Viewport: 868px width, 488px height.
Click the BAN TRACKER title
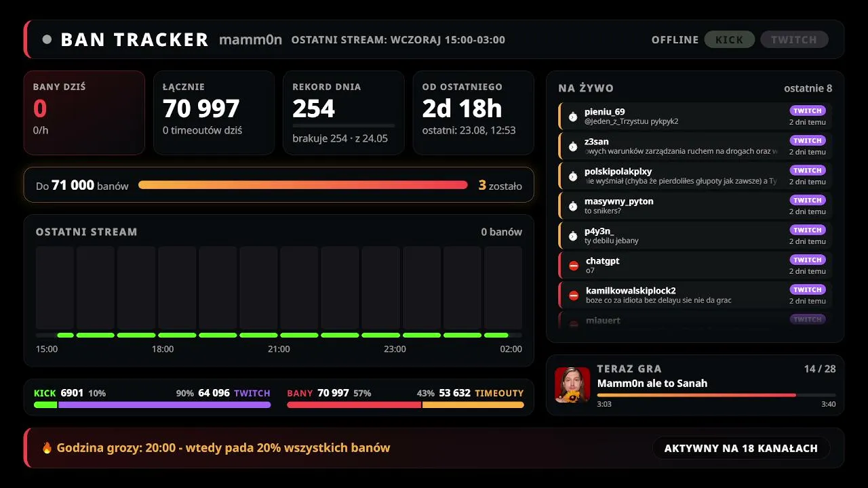click(134, 39)
